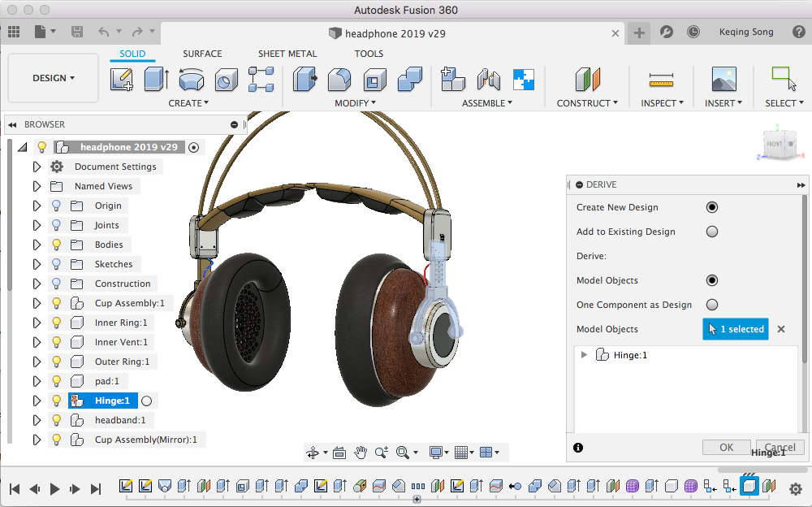Click the OK button in Derive dialog
The width and height of the screenshot is (812, 507).
click(x=726, y=448)
